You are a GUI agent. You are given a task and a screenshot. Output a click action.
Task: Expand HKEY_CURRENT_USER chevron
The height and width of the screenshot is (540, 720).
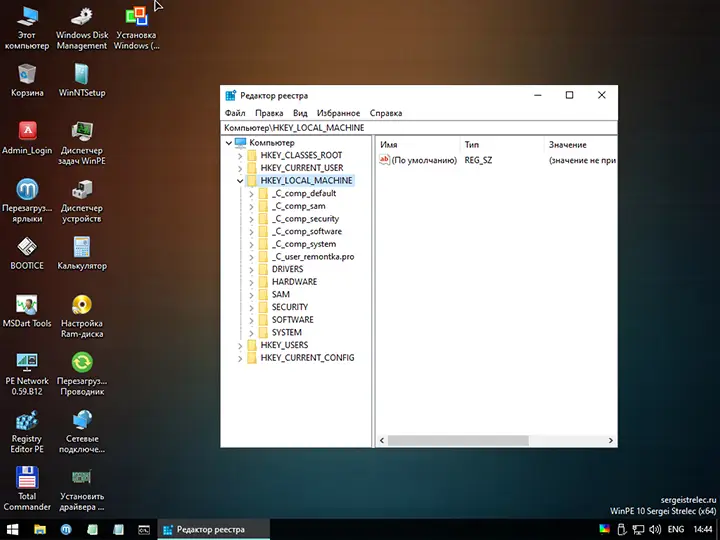point(240,168)
